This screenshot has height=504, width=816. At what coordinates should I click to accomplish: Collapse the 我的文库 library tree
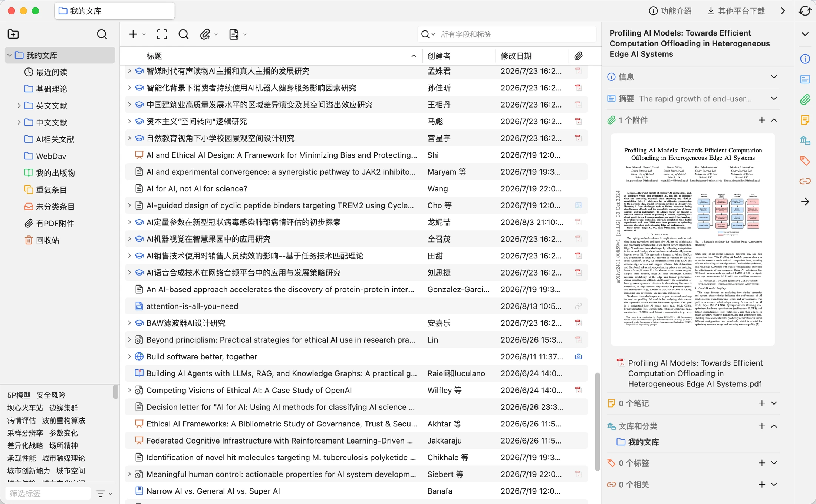(10, 55)
